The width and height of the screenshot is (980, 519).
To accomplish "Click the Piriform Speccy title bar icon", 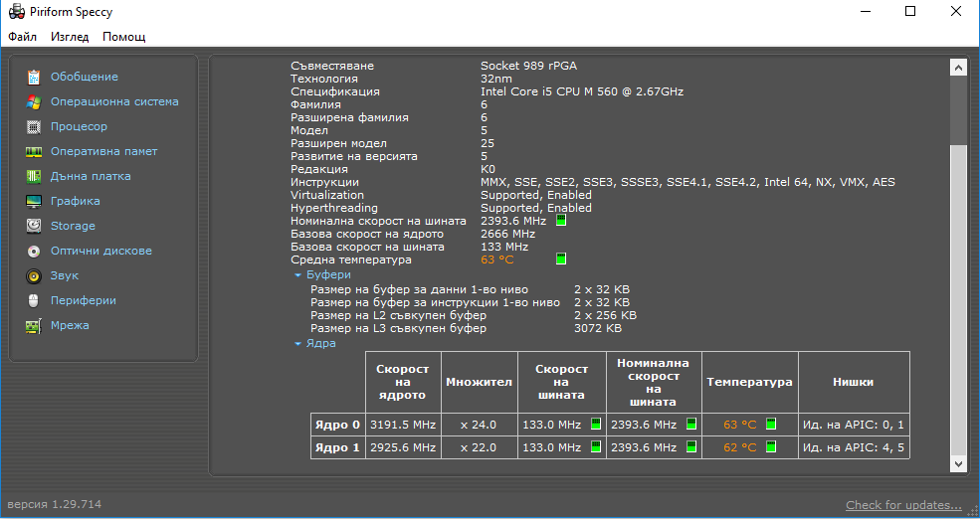I will click(x=17, y=12).
